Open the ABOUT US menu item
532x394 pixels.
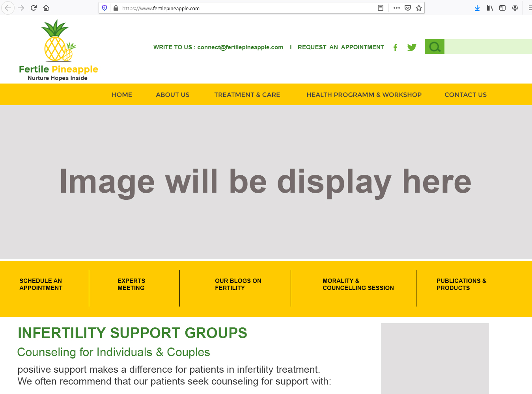[172, 95]
